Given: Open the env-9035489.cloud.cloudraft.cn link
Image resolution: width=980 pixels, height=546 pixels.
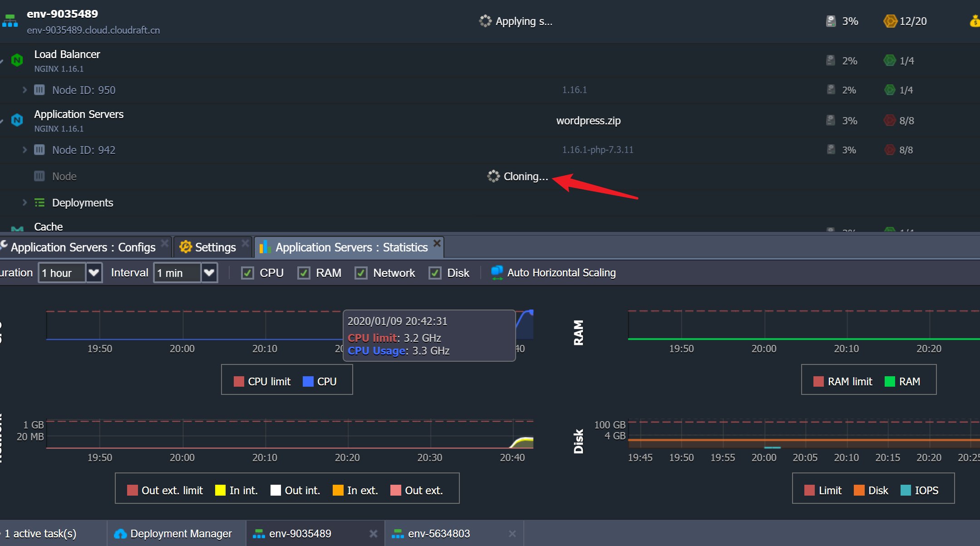Looking at the screenshot, I should (x=93, y=30).
